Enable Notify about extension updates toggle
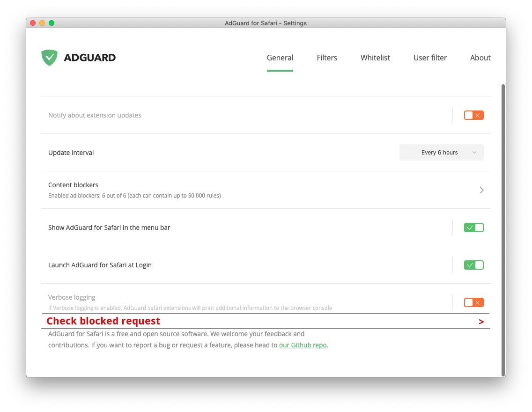The height and width of the screenshot is (412, 532). 473,115
